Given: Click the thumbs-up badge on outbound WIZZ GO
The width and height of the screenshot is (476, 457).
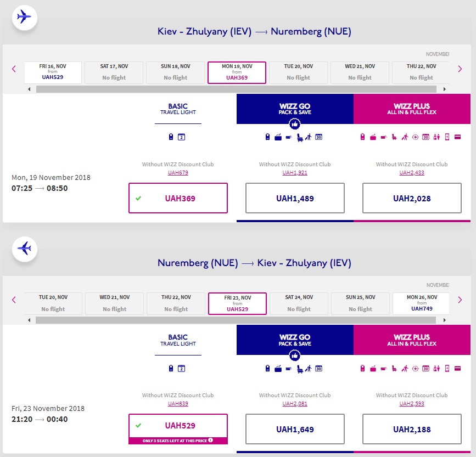Looking at the screenshot, I should (x=295, y=125).
